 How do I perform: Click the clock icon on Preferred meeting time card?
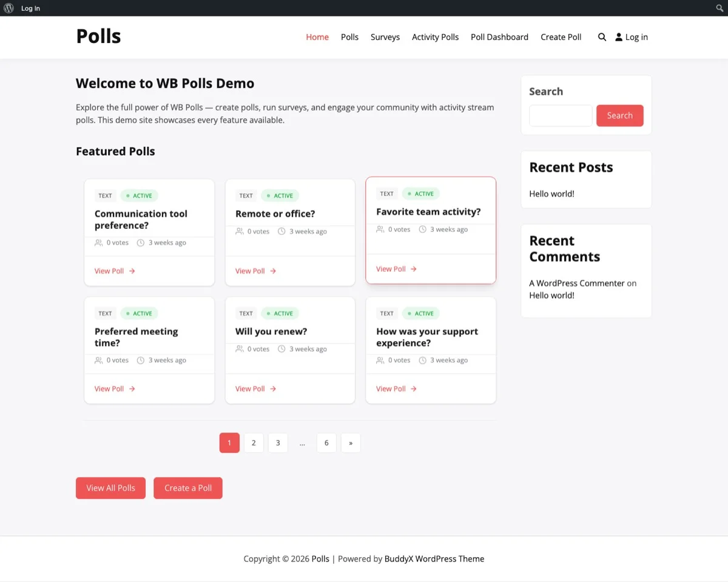pos(140,360)
